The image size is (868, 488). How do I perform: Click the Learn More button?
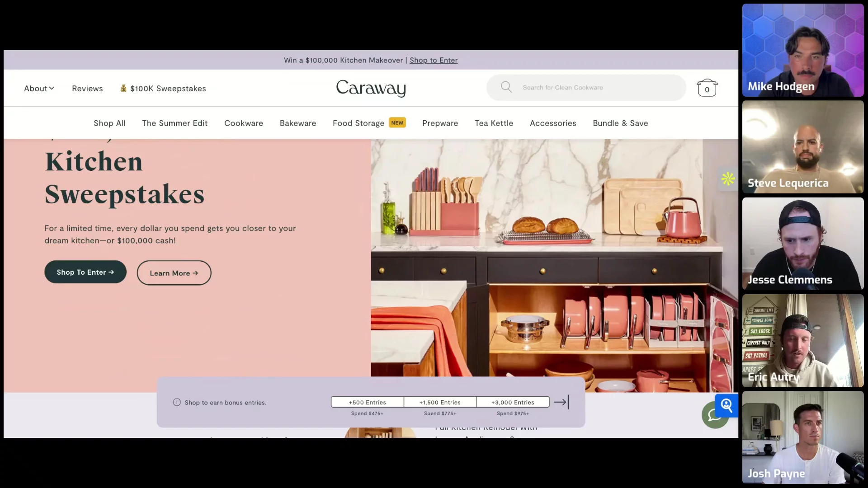coord(174,273)
